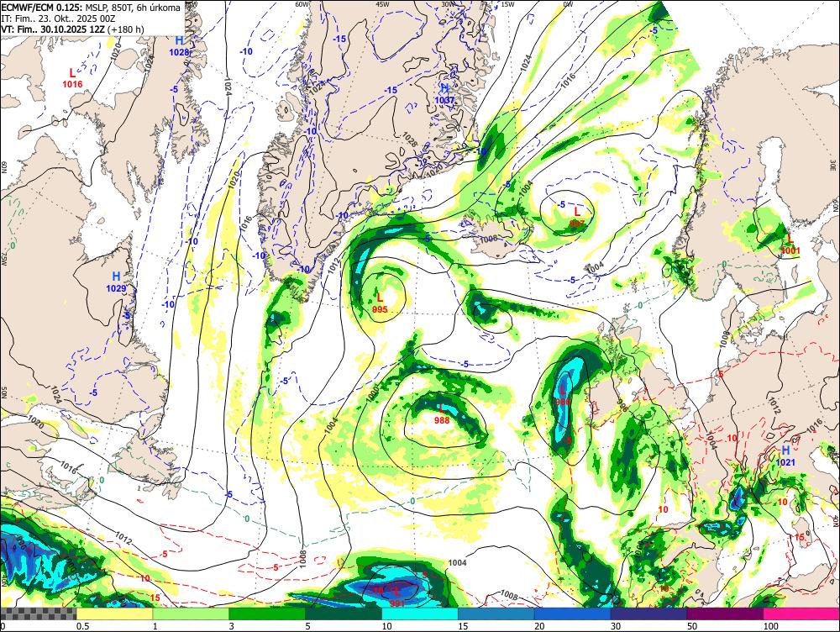The width and height of the screenshot is (840, 632).
Task: Pick the teal-blue 15–20 mm legend swatch
Action: (496, 614)
